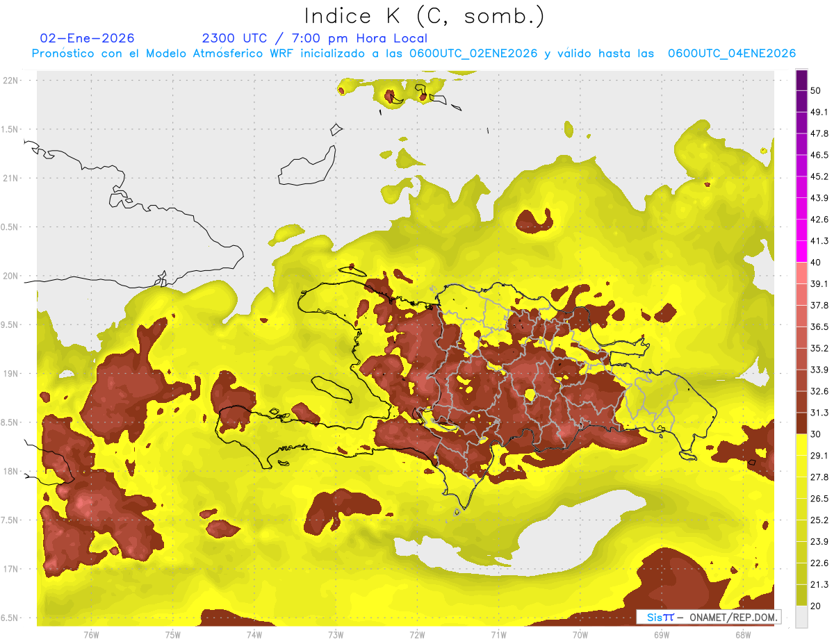Click the legend value '42.6'

(x=819, y=220)
